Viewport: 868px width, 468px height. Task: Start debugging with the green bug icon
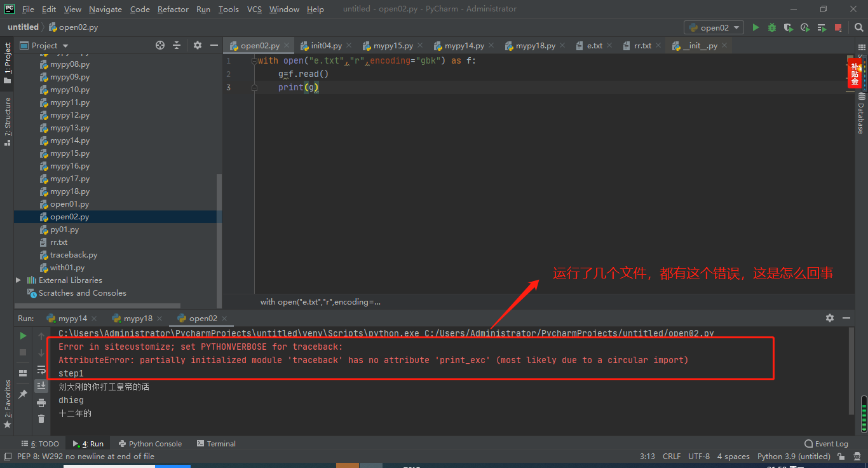pos(772,27)
